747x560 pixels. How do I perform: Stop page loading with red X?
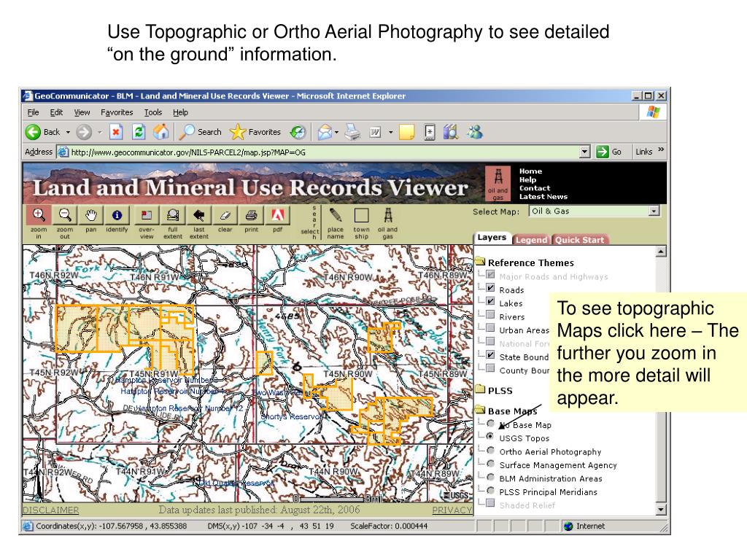click(x=116, y=132)
